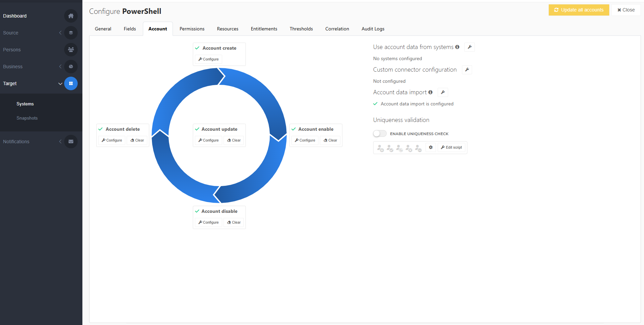The height and width of the screenshot is (325, 644).
Task: Configure Account create
Action: [208, 59]
